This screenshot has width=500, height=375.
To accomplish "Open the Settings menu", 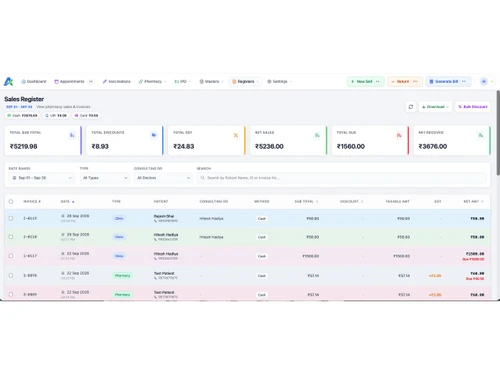I will point(279,81).
